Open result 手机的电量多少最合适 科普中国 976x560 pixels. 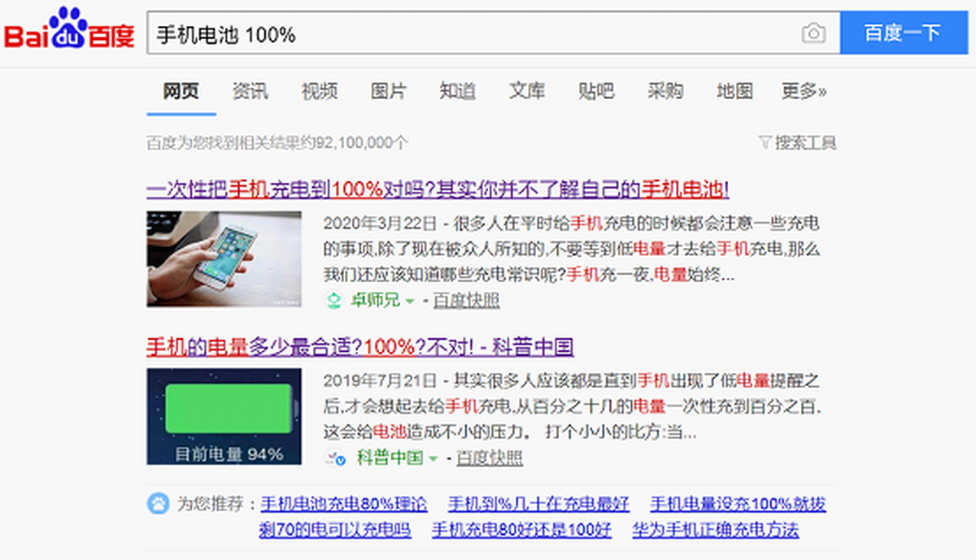click(360, 348)
